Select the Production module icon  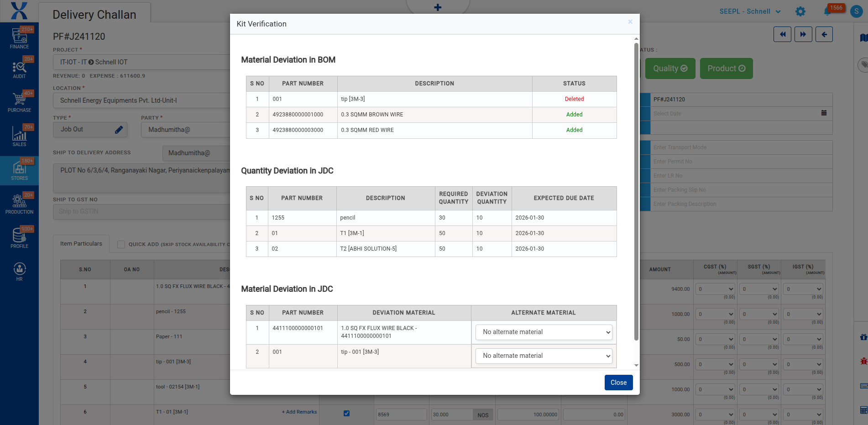pos(19,204)
